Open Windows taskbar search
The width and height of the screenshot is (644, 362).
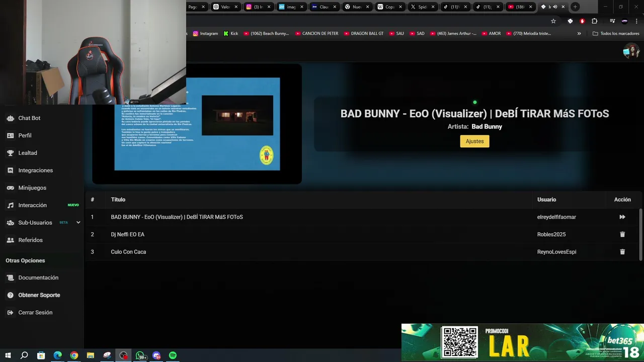point(24,355)
